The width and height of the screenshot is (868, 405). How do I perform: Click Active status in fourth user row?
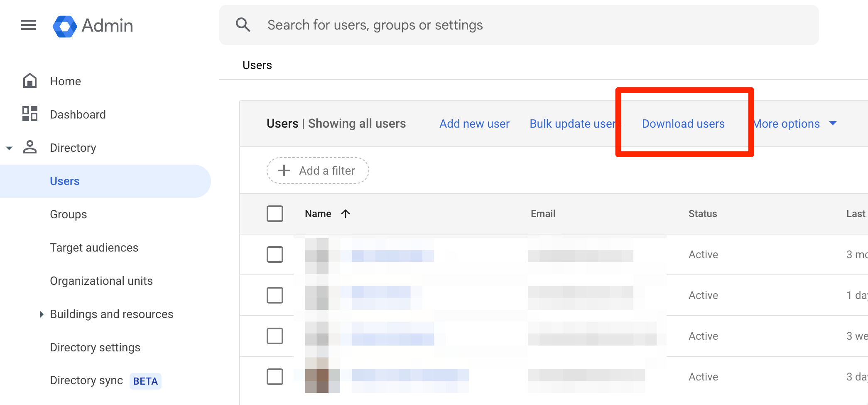tap(703, 377)
